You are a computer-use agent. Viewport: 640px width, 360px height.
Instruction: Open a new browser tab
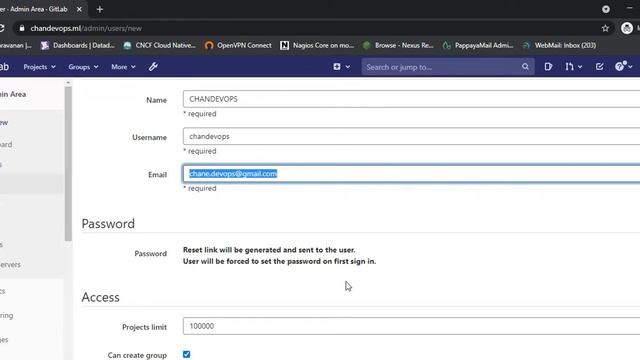click(x=100, y=9)
